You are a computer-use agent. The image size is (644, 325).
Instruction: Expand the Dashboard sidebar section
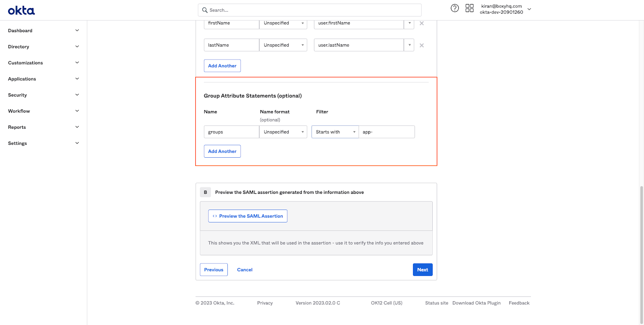tap(77, 31)
